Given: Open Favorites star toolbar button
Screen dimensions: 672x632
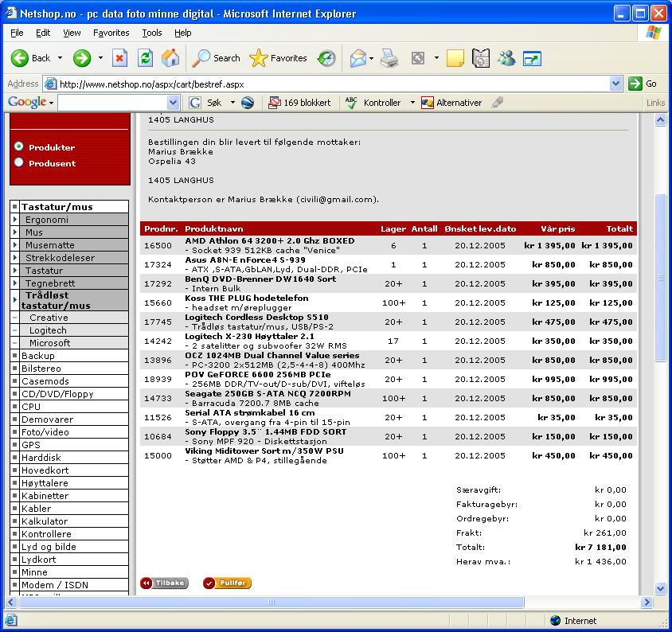Looking at the screenshot, I should click(278, 58).
